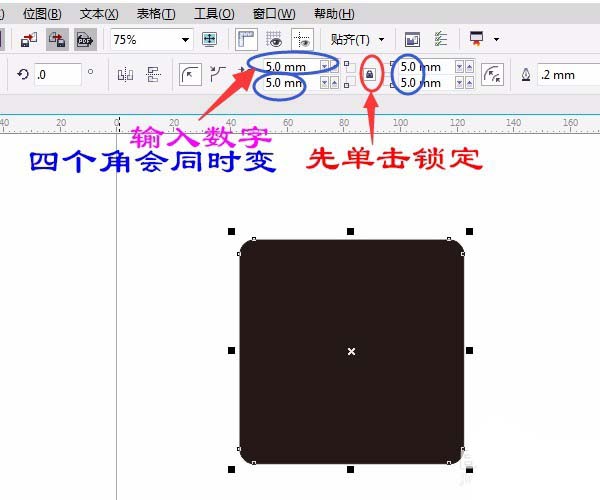Image resolution: width=600 pixels, height=500 pixels.
Task: Increase the top-right corner radius with the up stepper
Action: click(x=469, y=67)
